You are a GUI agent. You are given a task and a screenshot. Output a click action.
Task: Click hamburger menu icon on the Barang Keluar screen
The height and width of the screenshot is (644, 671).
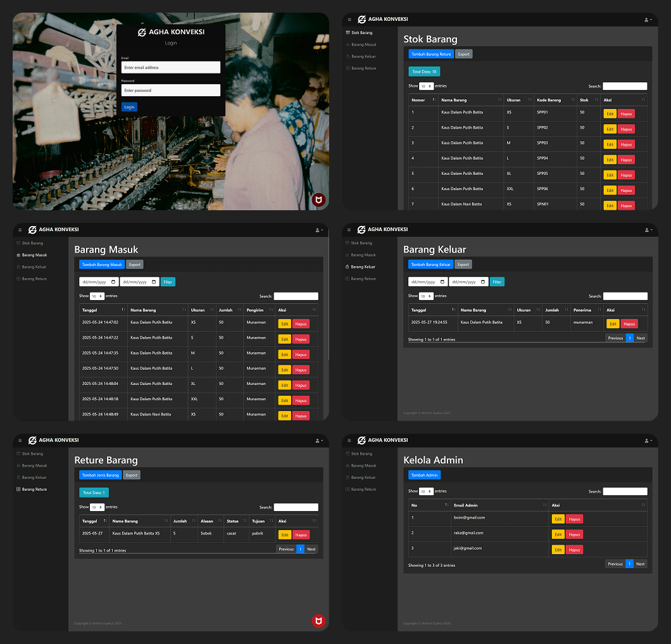coord(349,230)
